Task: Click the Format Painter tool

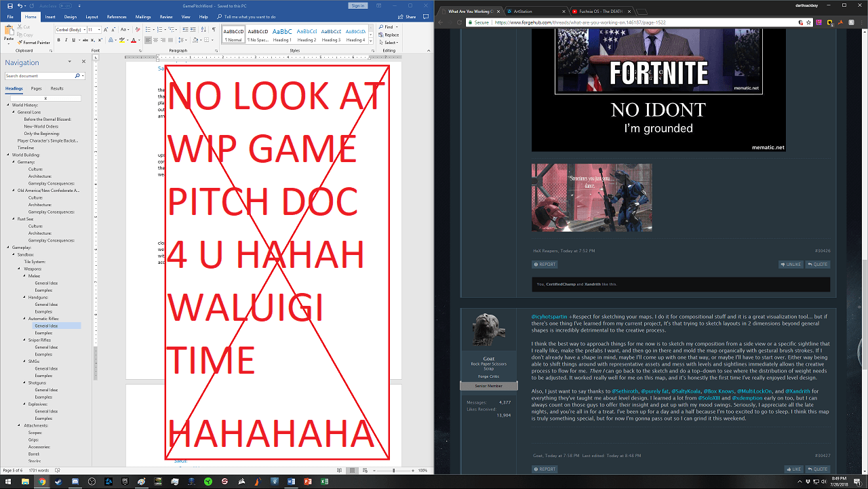Action: [x=35, y=42]
